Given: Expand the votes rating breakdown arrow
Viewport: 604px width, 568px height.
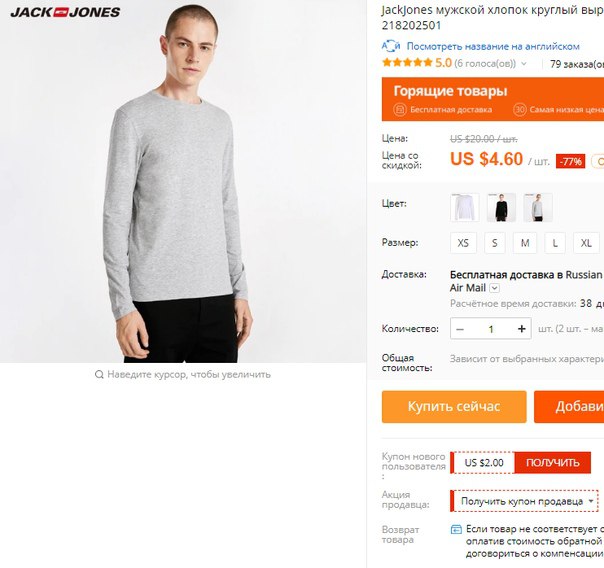Looking at the screenshot, I should click(523, 64).
